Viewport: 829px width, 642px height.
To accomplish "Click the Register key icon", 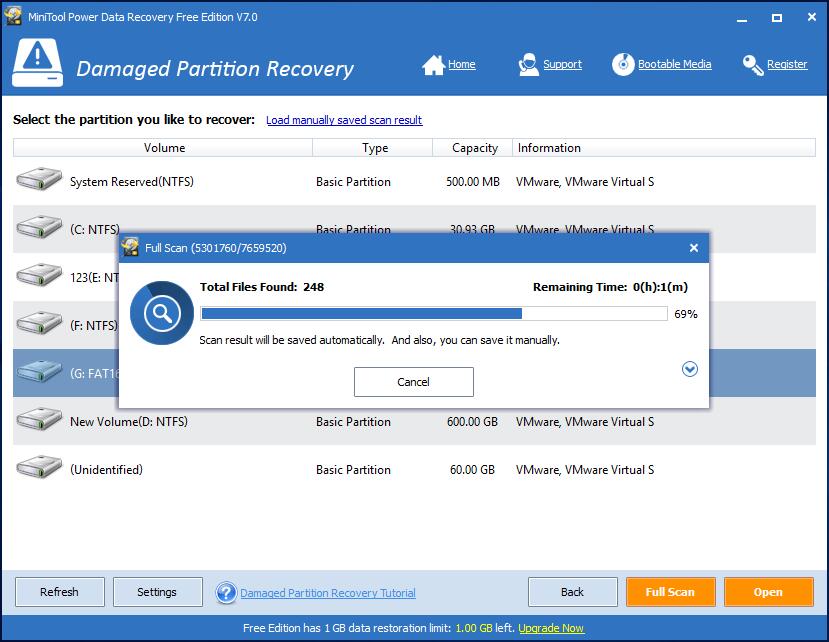I will 751,64.
